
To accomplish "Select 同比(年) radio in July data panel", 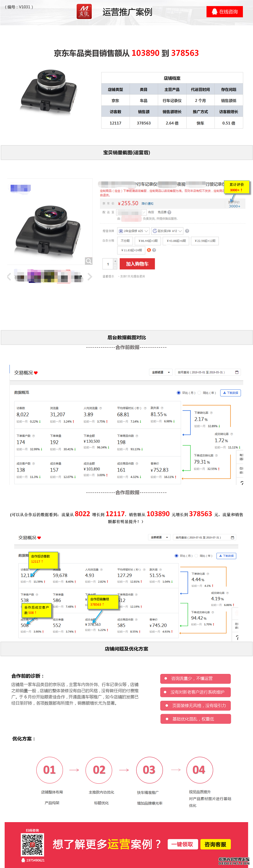I will [196, 556].
